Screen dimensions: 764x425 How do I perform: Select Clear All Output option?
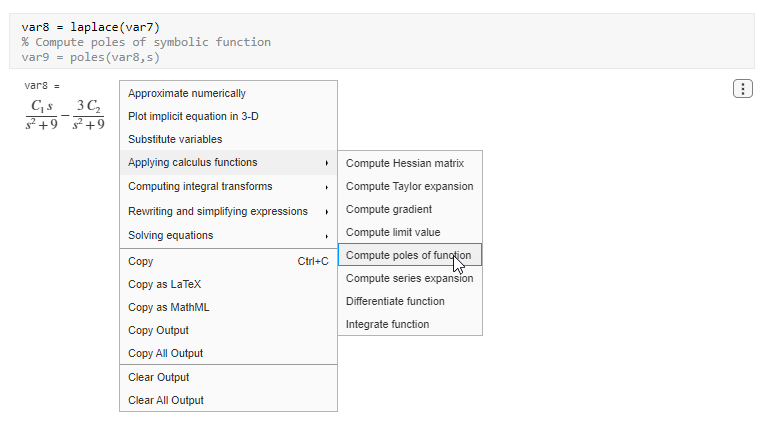165,400
